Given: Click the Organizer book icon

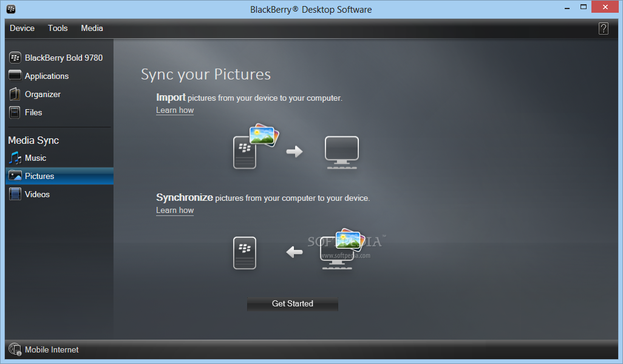Looking at the screenshot, I should (15, 94).
